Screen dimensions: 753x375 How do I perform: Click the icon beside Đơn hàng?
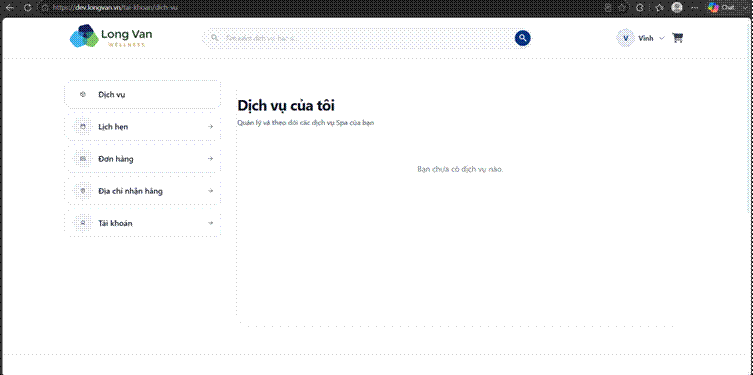pyautogui.click(x=83, y=159)
